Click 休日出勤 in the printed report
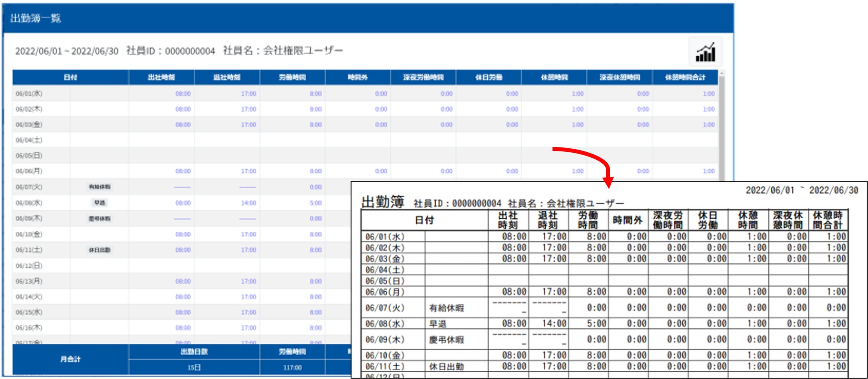The width and height of the screenshot is (868, 379). (446, 367)
